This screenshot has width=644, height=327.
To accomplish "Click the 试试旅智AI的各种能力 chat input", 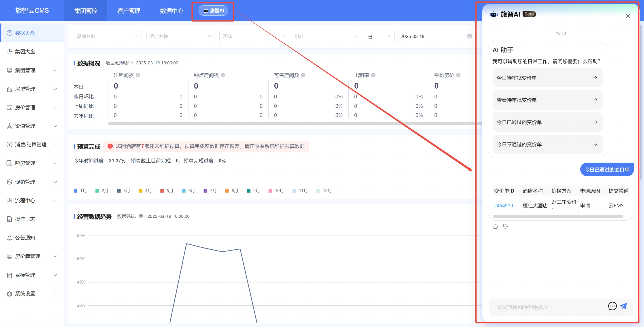I will tap(550, 307).
